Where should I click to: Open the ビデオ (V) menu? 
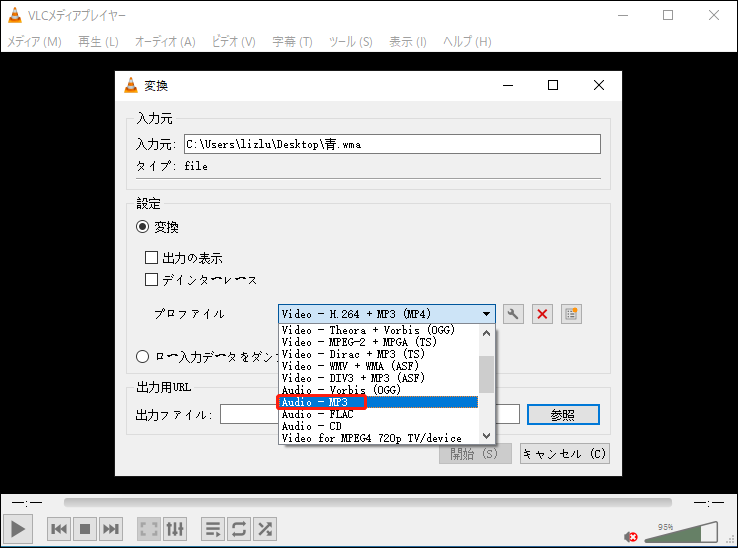(233, 41)
